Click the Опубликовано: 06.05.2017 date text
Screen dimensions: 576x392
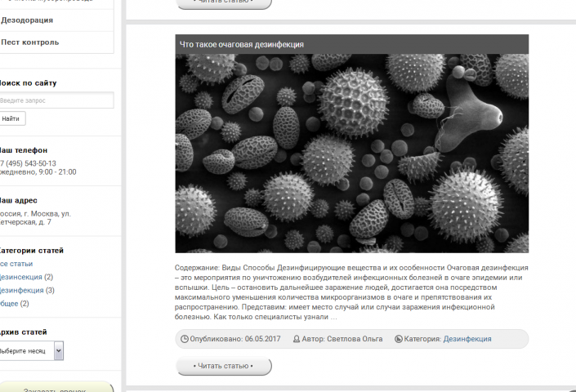click(x=235, y=339)
